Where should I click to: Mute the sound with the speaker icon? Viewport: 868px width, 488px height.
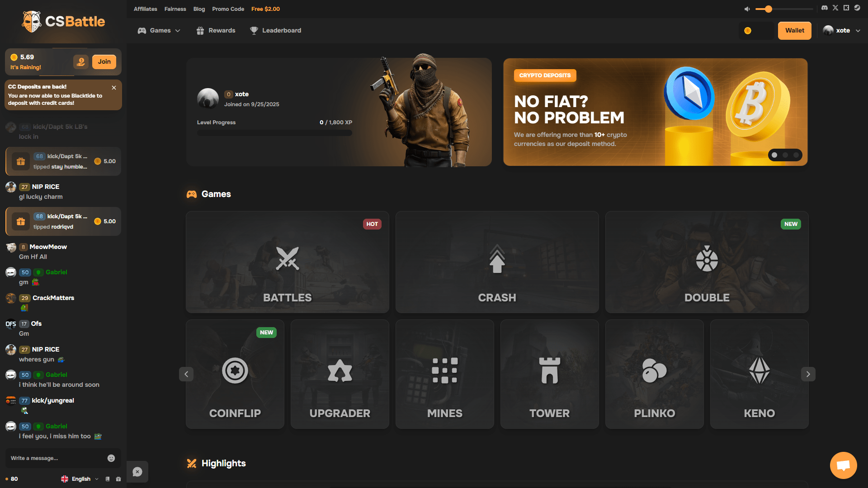(x=747, y=8)
